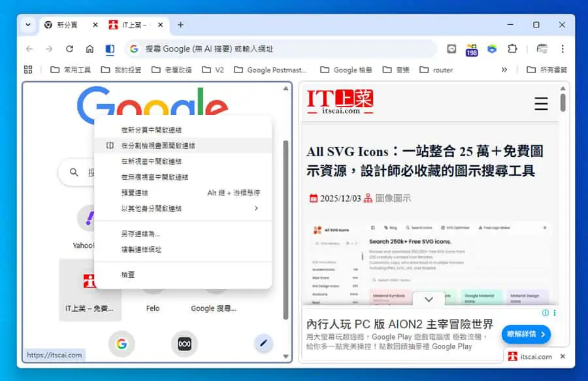Open the apps grid in bookmarks bar
This screenshot has height=381, width=588.
(28, 70)
